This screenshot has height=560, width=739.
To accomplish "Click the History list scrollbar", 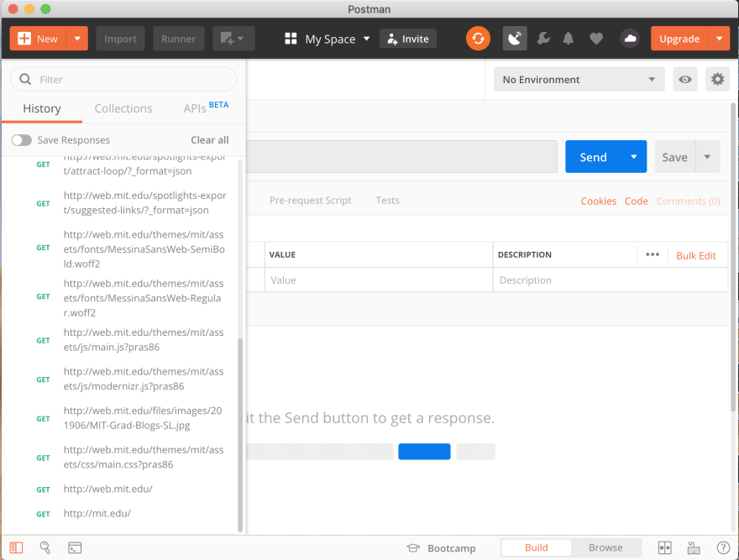I will click(240, 435).
